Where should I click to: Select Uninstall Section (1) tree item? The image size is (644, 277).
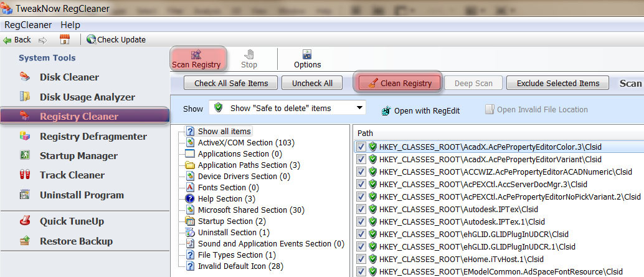coord(234,233)
